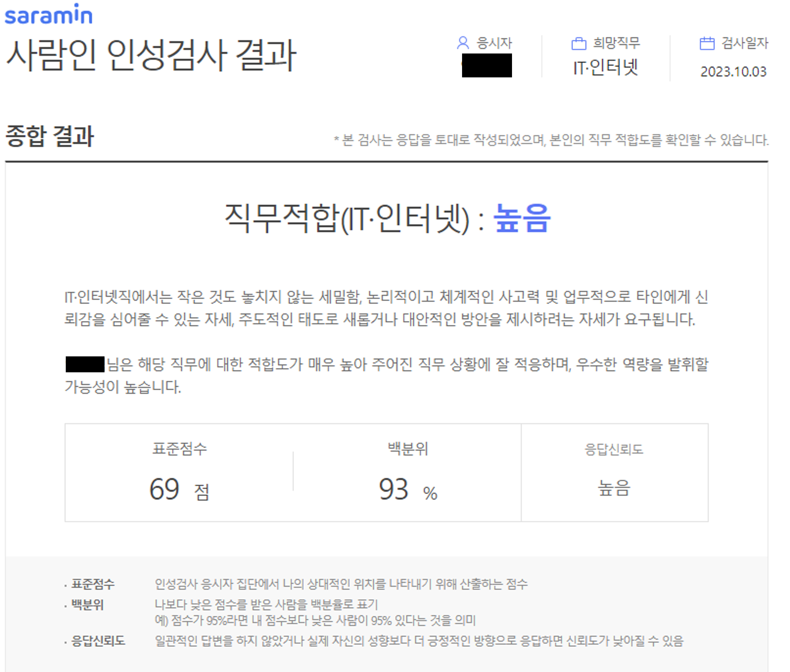Click the 사람인 인성검사 결과 title
This screenshot has width=790, height=672.
coord(151,56)
